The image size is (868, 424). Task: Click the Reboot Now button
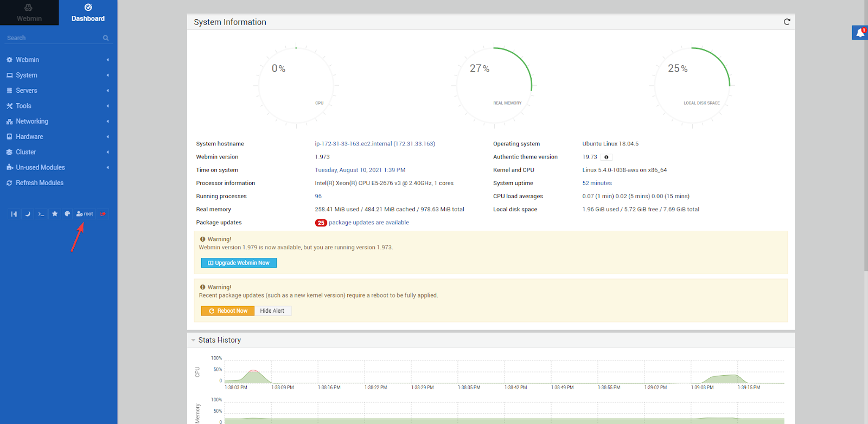coord(228,311)
